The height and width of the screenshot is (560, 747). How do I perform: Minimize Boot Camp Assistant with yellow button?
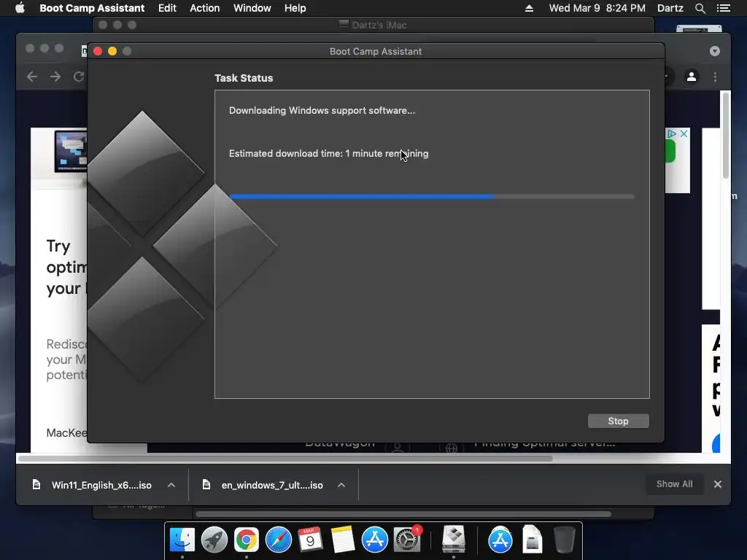(112, 51)
